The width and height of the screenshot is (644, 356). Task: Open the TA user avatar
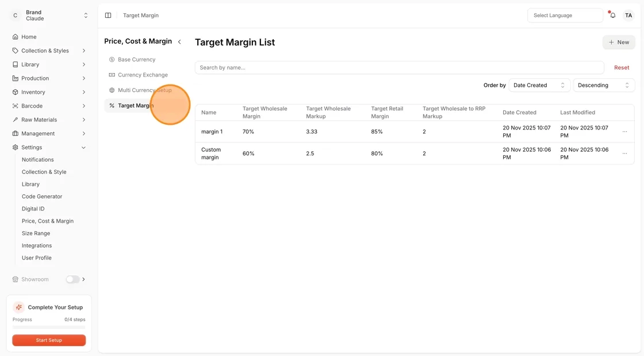coord(628,15)
